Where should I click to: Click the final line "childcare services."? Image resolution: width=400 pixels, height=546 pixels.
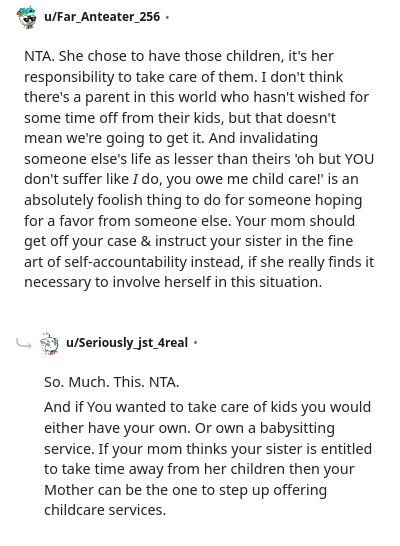click(x=105, y=510)
